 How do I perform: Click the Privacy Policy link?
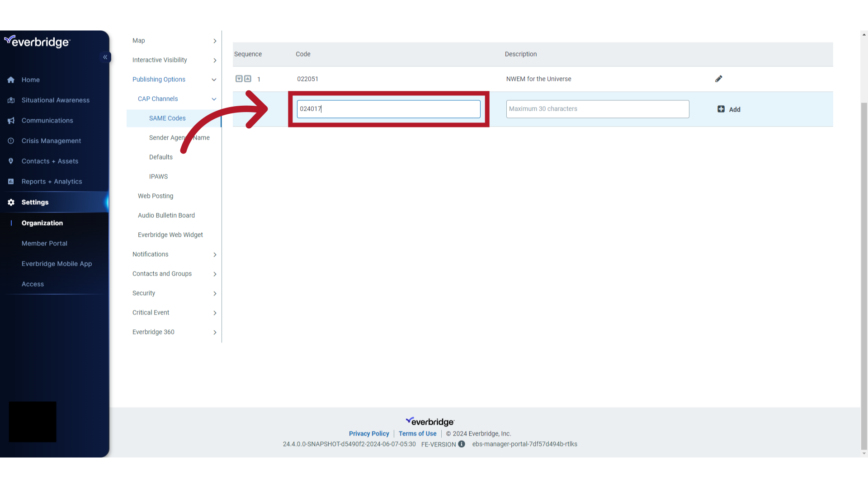coord(369,434)
